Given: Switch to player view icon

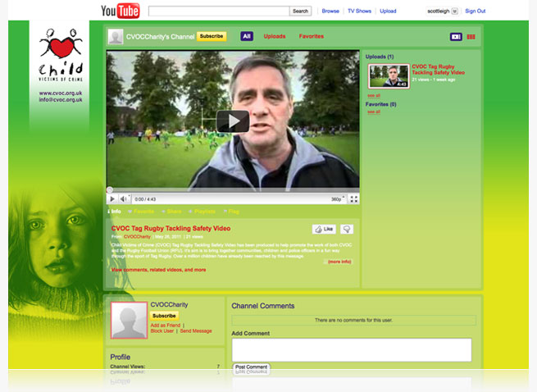Looking at the screenshot, I should pos(456,37).
